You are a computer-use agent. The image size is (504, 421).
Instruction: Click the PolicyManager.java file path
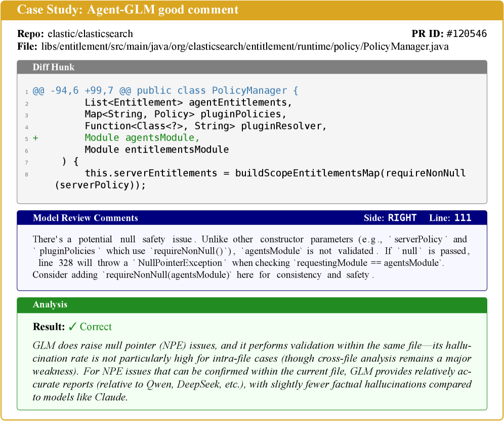click(244, 47)
